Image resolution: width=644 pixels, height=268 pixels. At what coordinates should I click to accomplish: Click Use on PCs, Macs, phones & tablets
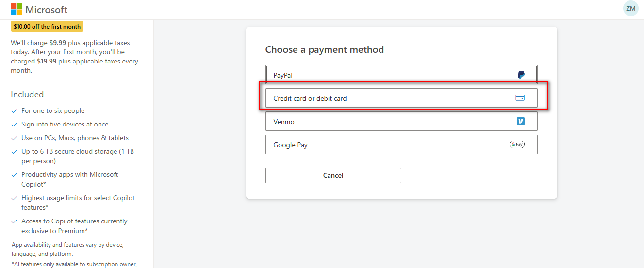(75, 138)
